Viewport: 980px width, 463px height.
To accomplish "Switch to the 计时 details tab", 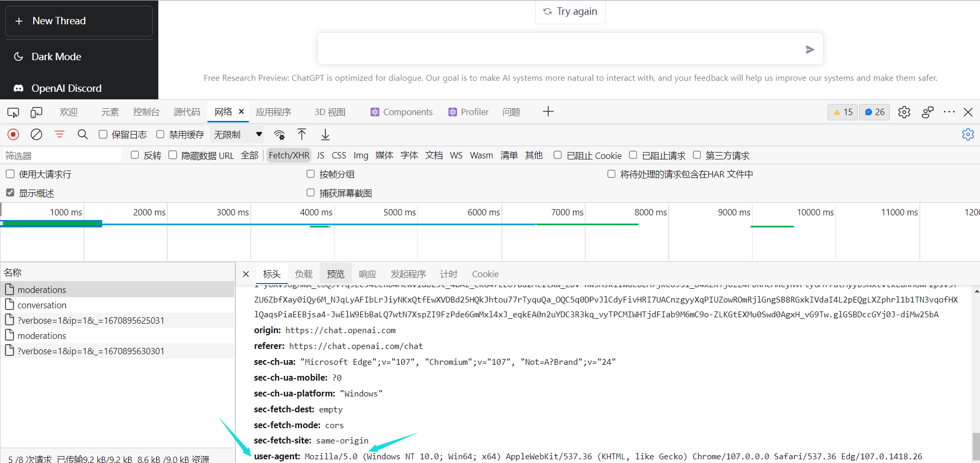I will 449,274.
